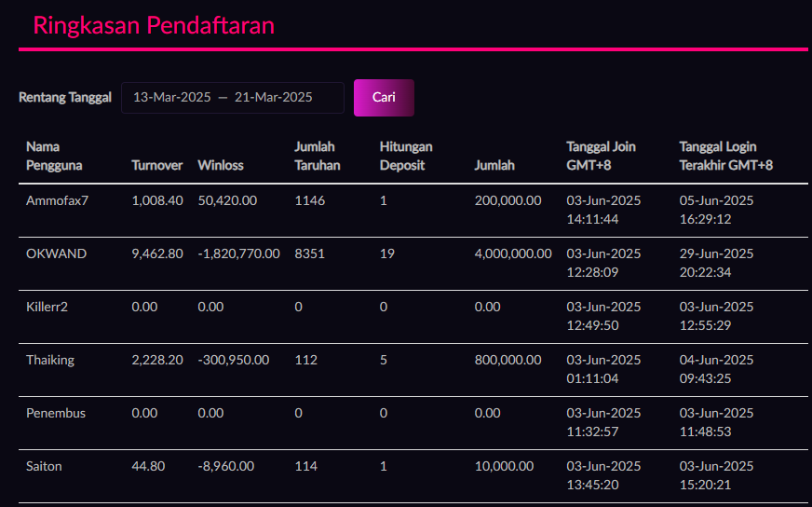Click amount 200,000.00
The height and width of the screenshot is (507, 812).
(508, 200)
